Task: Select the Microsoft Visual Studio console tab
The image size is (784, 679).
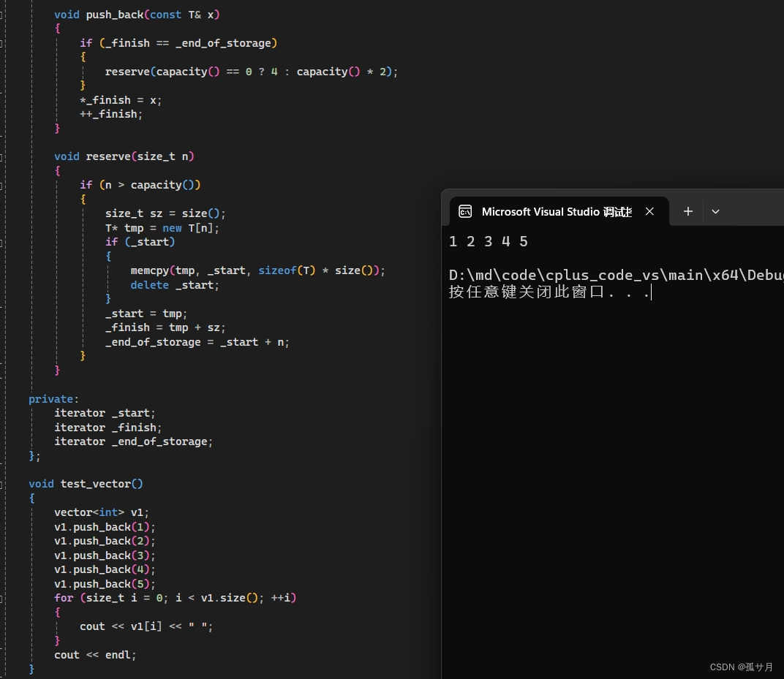Action: pyautogui.click(x=559, y=211)
